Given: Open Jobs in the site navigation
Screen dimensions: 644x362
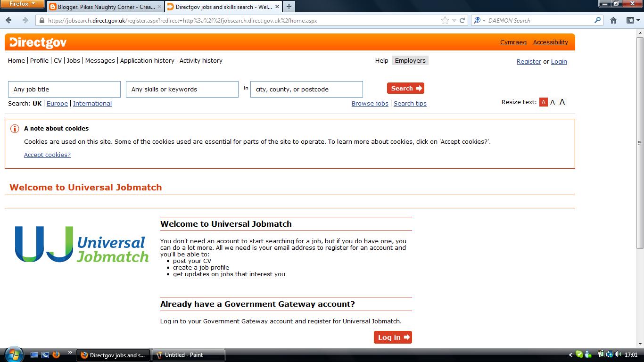Looking at the screenshot, I should pos(73,60).
